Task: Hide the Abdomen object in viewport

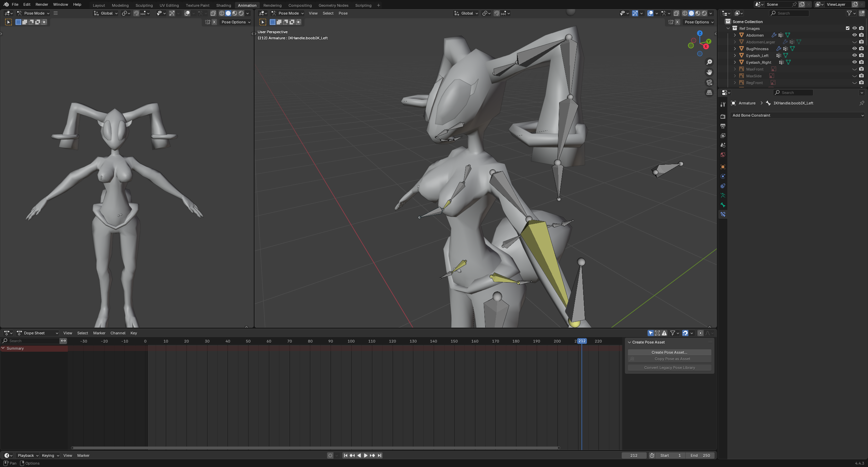Action: click(x=854, y=35)
